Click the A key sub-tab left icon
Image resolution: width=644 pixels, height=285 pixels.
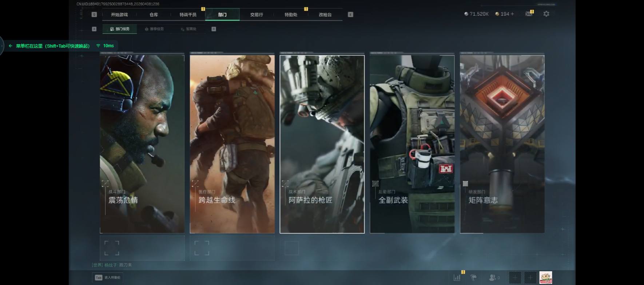(x=94, y=29)
